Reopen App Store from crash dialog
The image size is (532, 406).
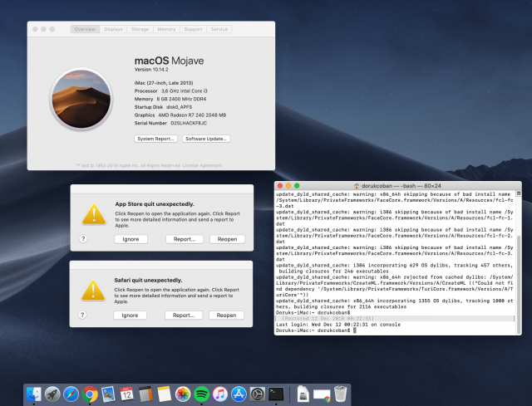tap(227, 238)
